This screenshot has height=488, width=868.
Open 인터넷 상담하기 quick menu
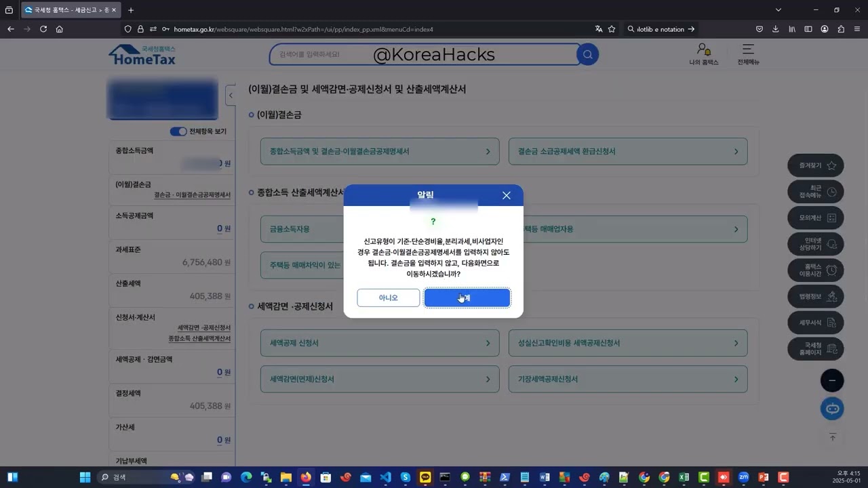pyautogui.click(x=816, y=244)
